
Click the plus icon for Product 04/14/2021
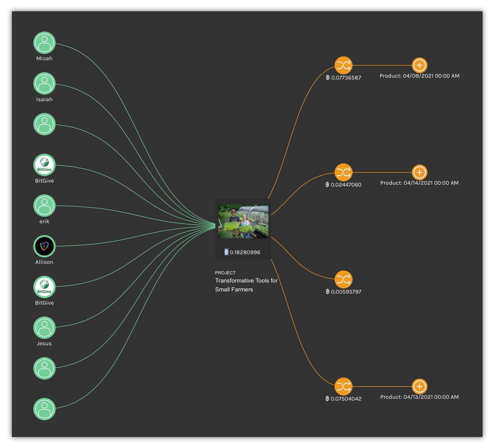coord(420,172)
